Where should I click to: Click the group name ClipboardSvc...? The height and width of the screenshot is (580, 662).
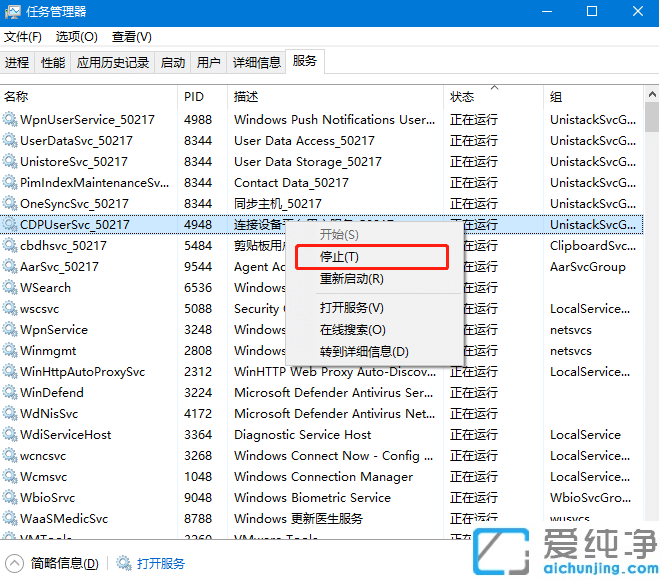click(593, 245)
